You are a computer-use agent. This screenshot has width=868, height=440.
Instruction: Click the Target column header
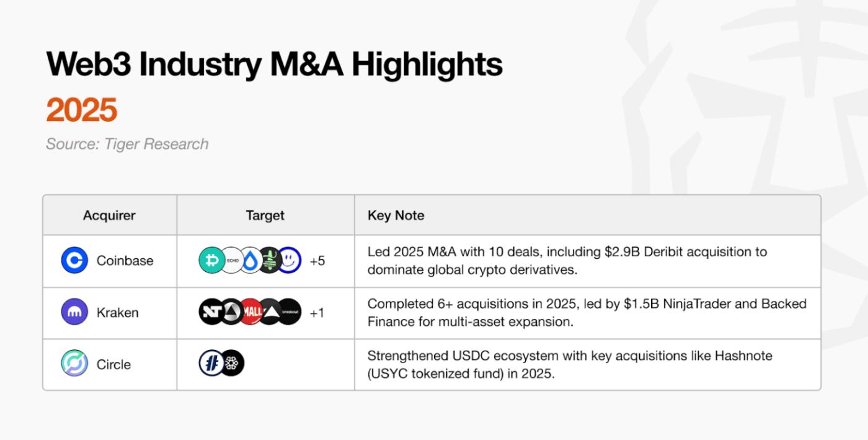click(265, 215)
